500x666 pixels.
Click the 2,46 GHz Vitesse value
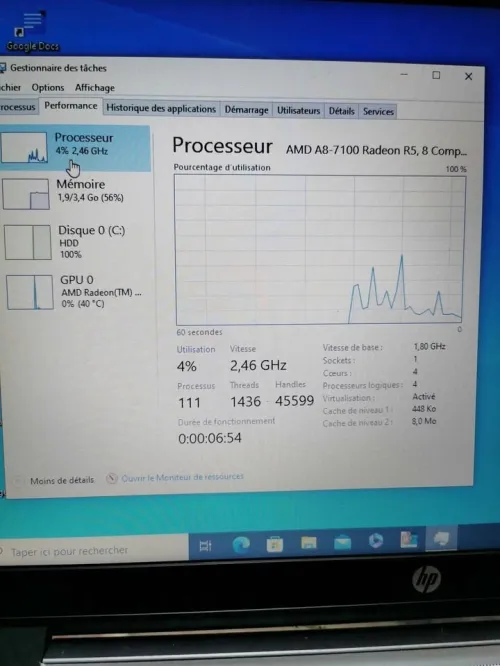tap(258, 365)
